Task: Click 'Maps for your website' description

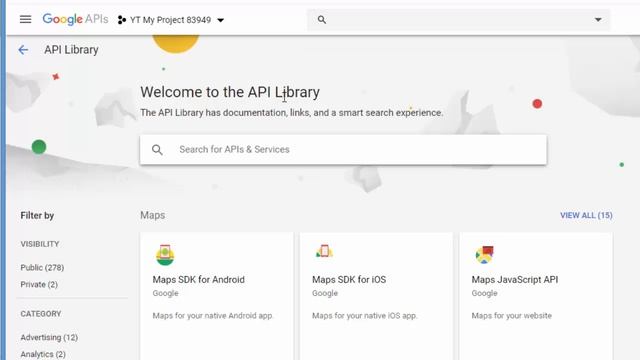Action: [x=511, y=316]
